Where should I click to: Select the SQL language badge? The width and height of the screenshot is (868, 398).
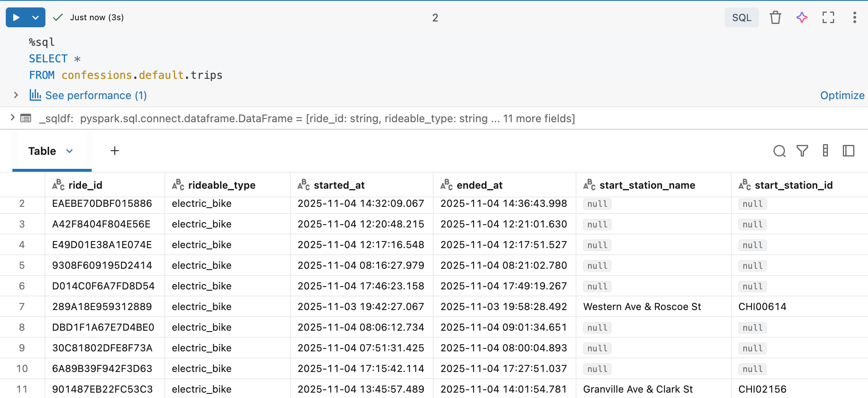pyautogui.click(x=742, y=17)
